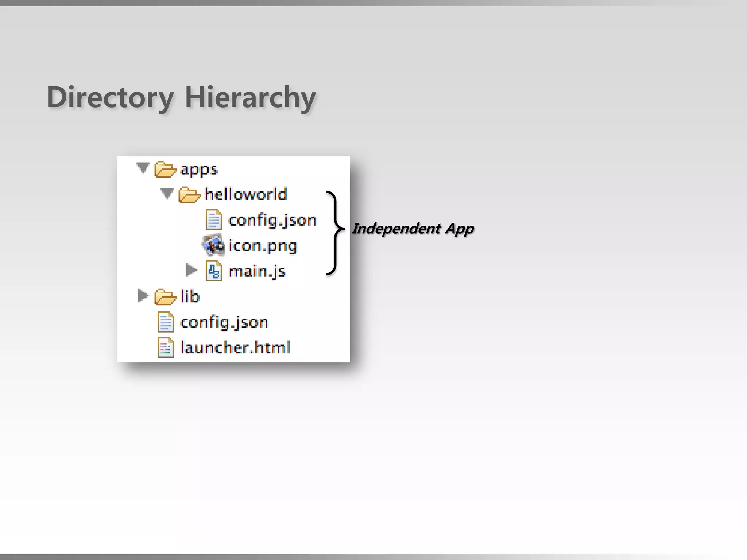
Task: Click the apps folder icon
Action: [x=165, y=170]
